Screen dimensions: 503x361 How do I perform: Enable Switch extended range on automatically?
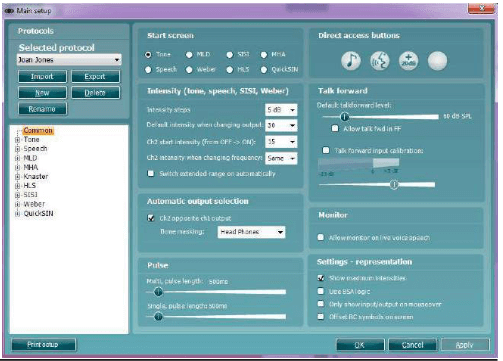(x=151, y=173)
